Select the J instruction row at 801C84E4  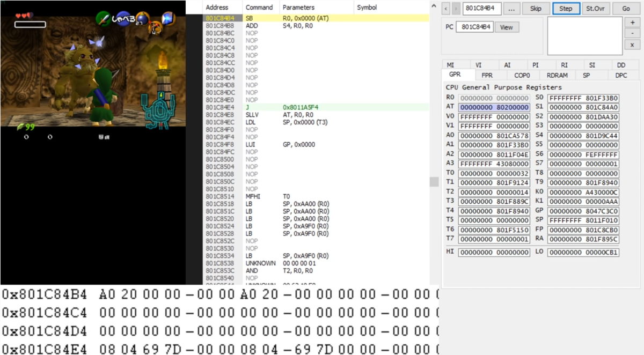(316, 107)
